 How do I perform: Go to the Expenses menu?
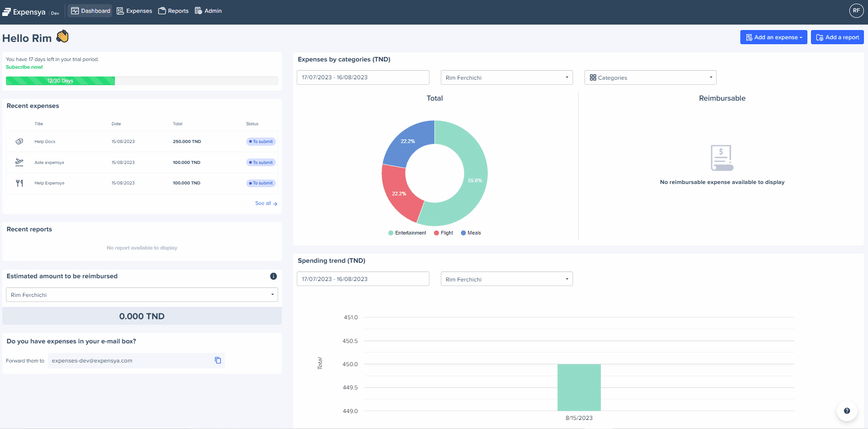[x=134, y=11]
